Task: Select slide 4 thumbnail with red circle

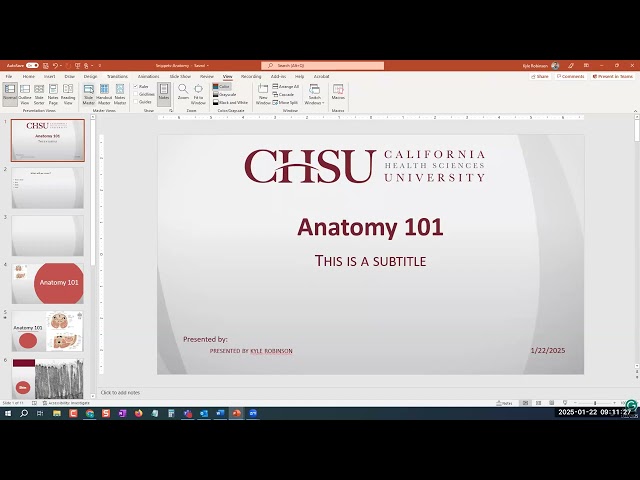Action: click(x=48, y=283)
